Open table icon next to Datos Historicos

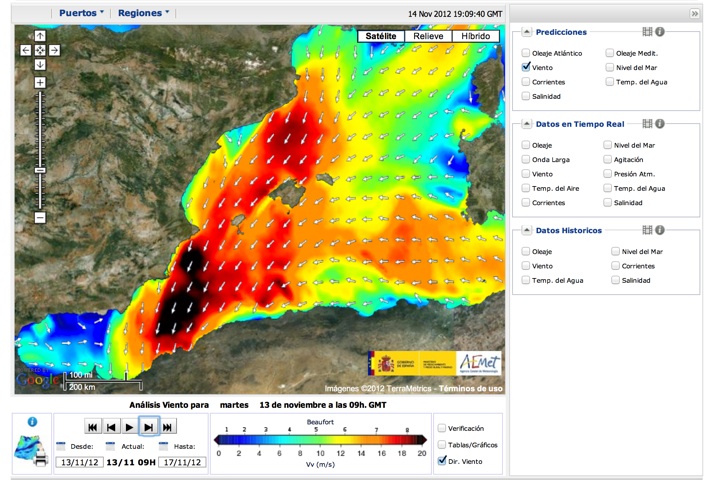[x=647, y=230]
